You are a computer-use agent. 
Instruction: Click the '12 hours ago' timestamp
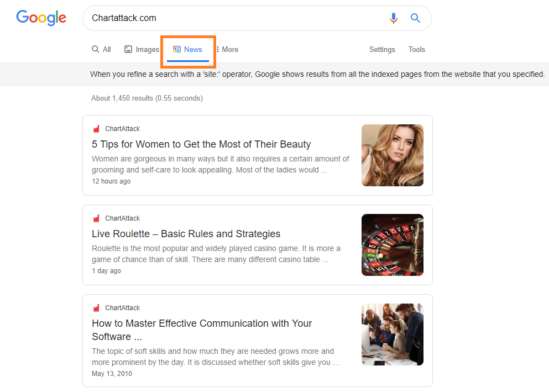point(111,181)
